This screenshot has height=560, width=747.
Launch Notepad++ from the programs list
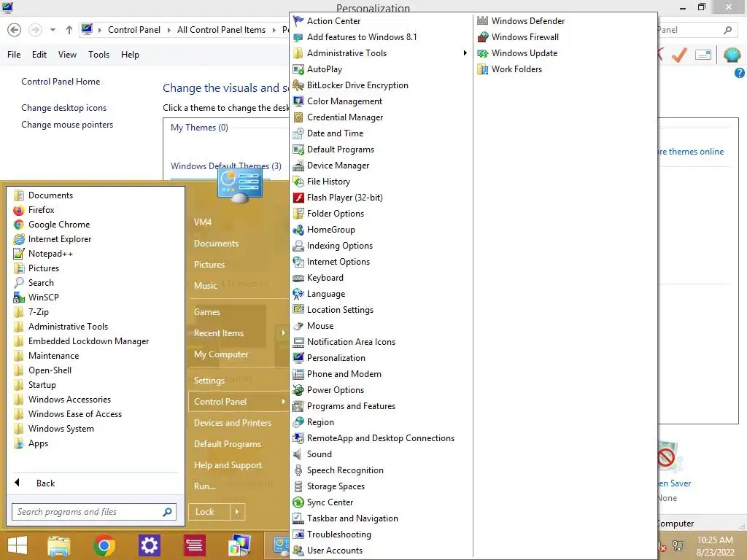[50, 254]
